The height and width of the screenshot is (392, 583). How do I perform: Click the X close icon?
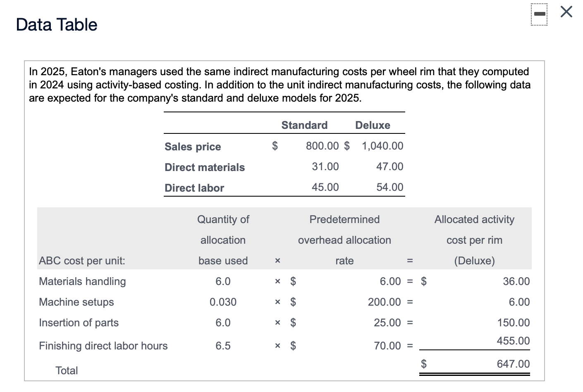(x=566, y=12)
